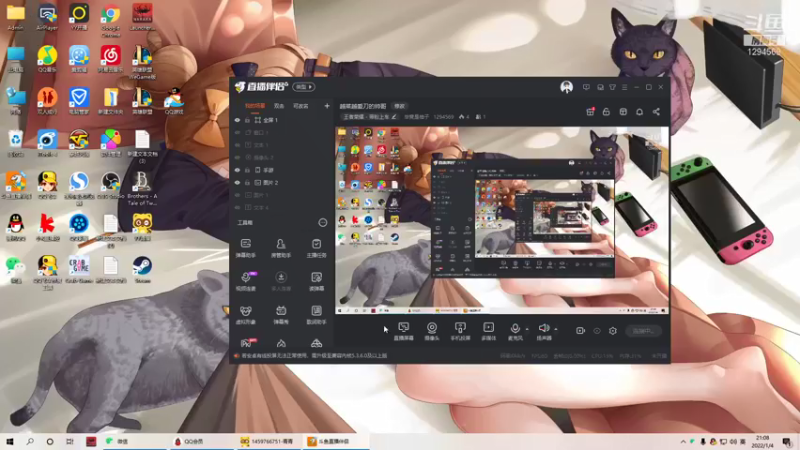Switch to the first scene tab
Viewport: 800px width, 450px height.
[x=255, y=106]
